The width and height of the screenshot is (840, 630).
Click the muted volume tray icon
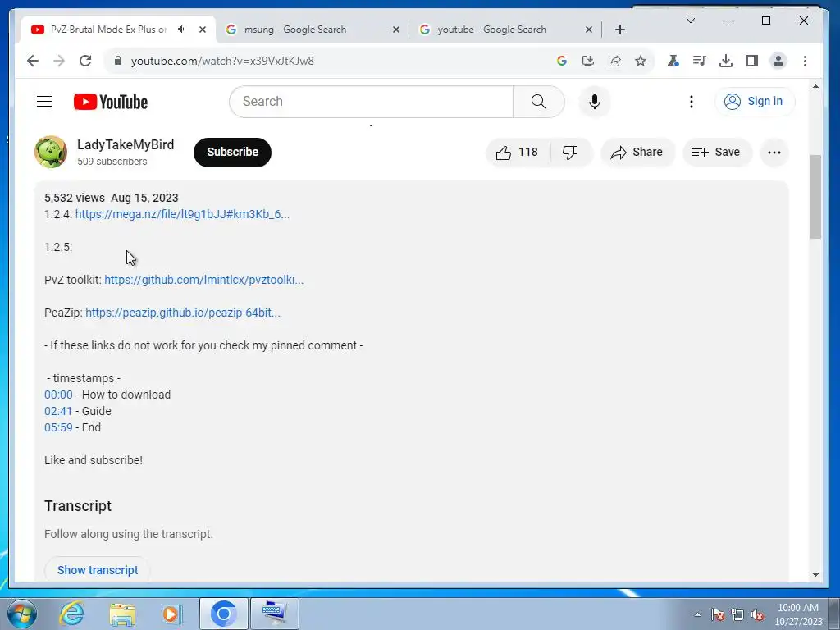(x=757, y=614)
